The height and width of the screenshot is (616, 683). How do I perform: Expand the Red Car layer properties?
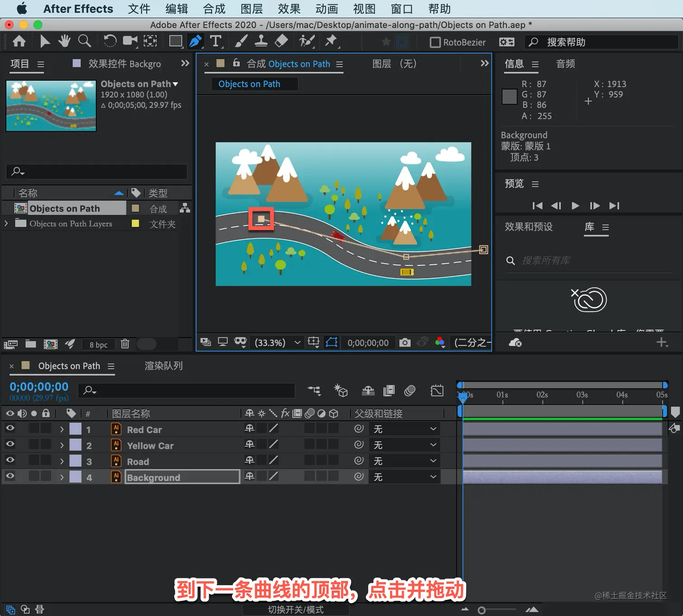(x=62, y=429)
